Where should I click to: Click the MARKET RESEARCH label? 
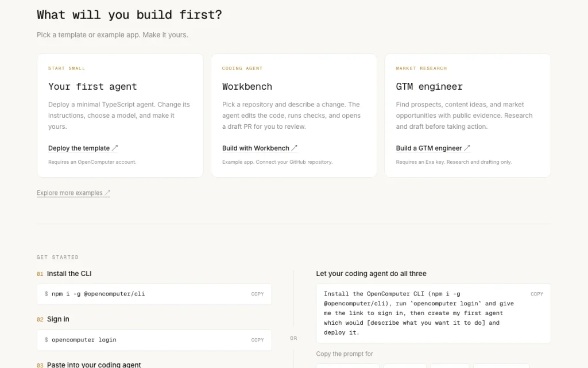tap(421, 68)
